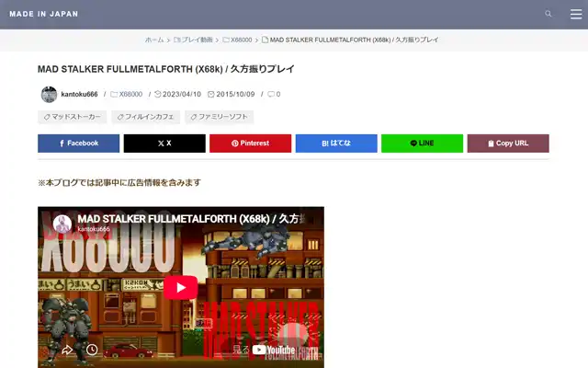Open the comment count 0 link
This screenshot has height=368, width=588.
click(x=274, y=94)
